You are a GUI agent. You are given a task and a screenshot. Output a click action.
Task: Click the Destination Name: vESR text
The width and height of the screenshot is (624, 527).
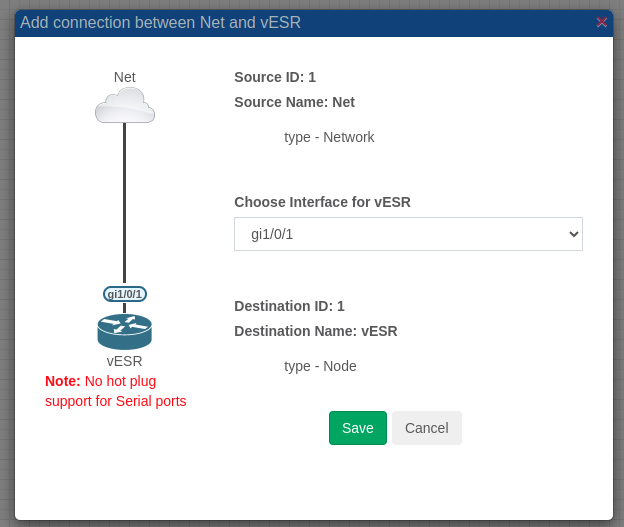click(315, 331)
